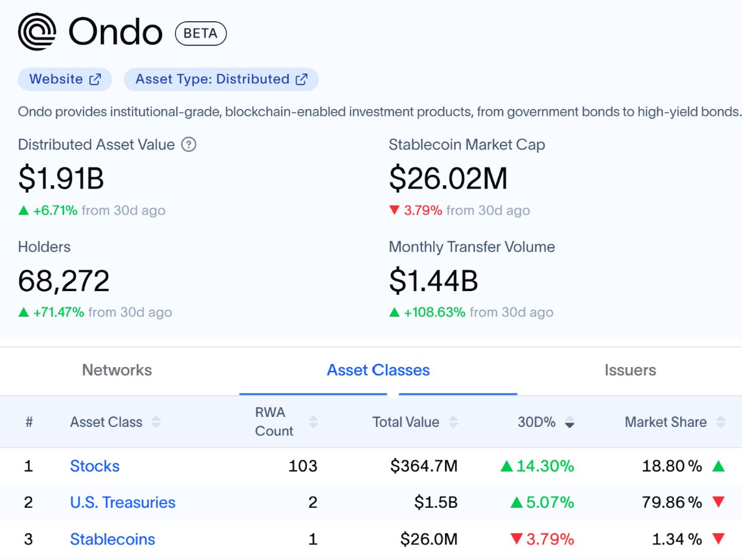Click the green up arrow beside 18.80 %
This screenshot has height=560, width=742.
[718, 466]
